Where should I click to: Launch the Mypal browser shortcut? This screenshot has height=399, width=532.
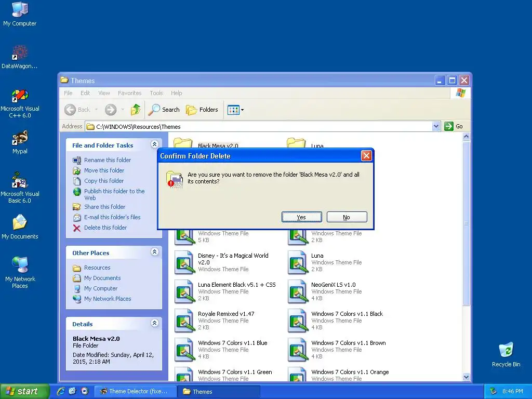[x=20, y=142]
